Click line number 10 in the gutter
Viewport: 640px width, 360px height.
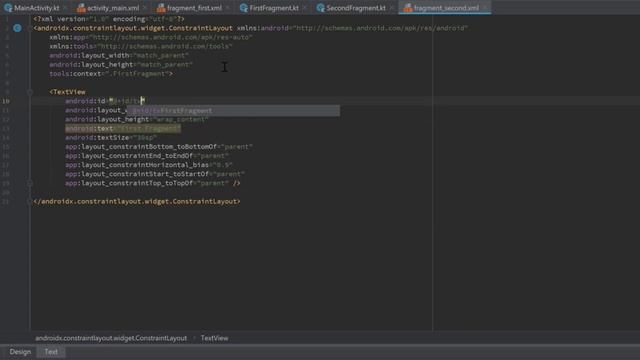click(x=6, y=101)
